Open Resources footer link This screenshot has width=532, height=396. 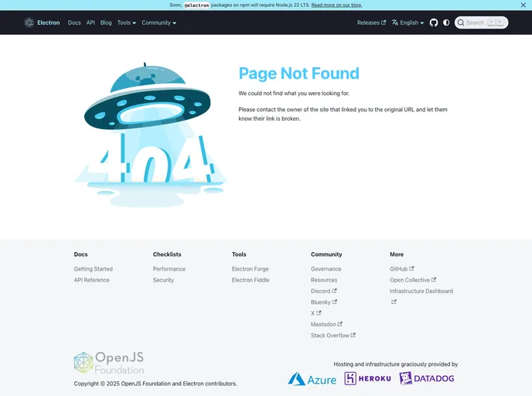pyautogui.click(x=324, y=280)
